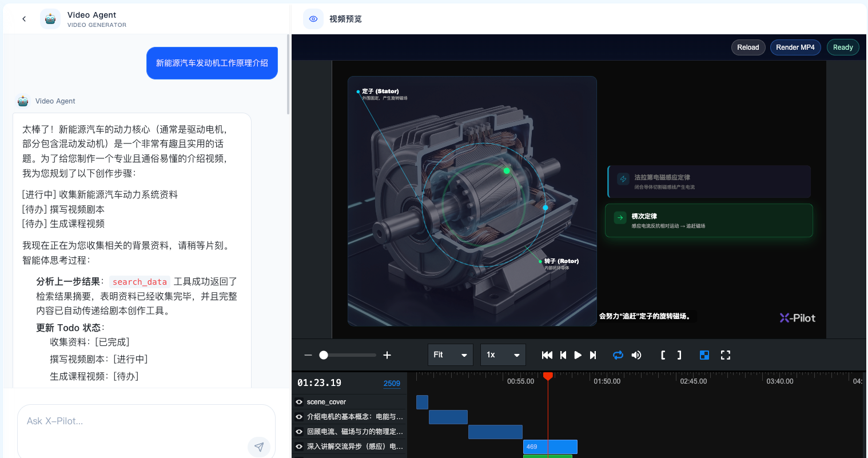This screenshot has height=458, width=868.
Task: Click the eye icon beside 视频预览
Action: coord(313,19)
